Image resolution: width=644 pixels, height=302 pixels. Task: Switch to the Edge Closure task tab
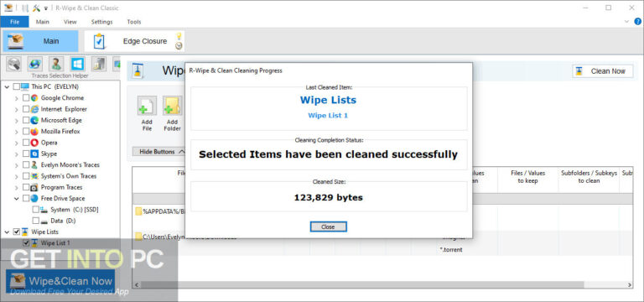[x=134, y=41]
